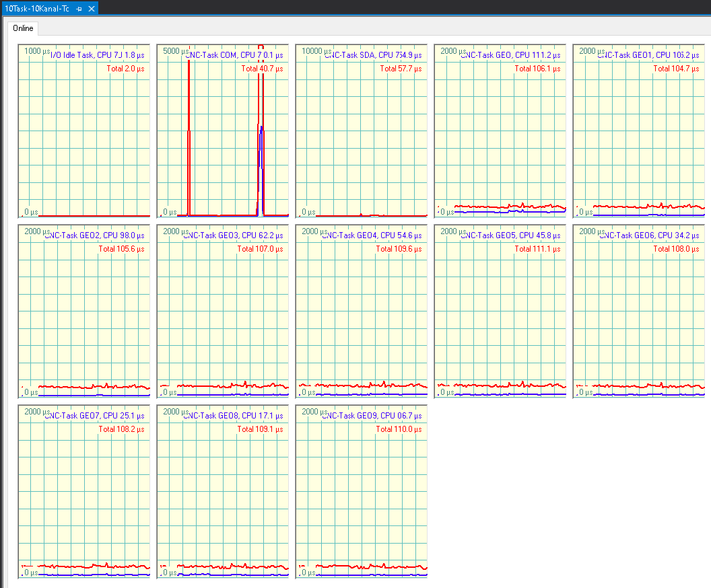The height and width of the screenshot is (588, 711).
Task: Open the CNC-Task GEO9 graph
Action: click(x=362, y=492)
